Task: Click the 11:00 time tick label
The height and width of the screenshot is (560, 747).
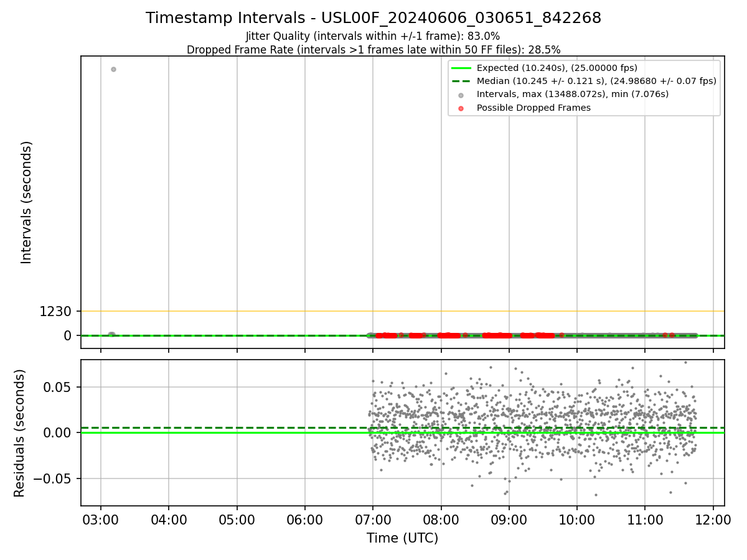Action: (x=645, y=519)
